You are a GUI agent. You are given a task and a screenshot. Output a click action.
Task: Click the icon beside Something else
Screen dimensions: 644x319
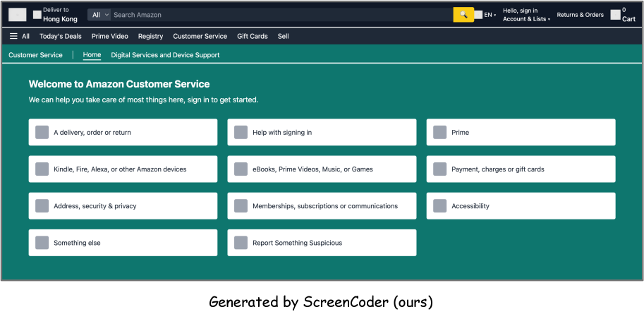42,243
